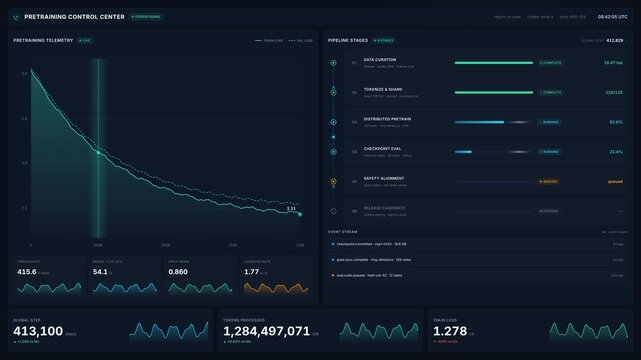This screenshot has width=641, height=360.
Task: Click the orange eval.suite.queued event bullet dot
Action: coord(333,275)
